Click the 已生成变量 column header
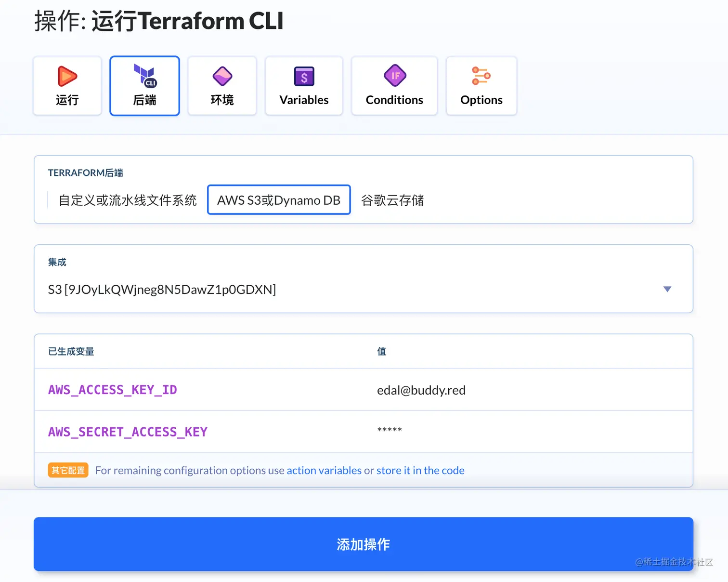Screen dimensions: 728x582 click(x=71, y=351)
